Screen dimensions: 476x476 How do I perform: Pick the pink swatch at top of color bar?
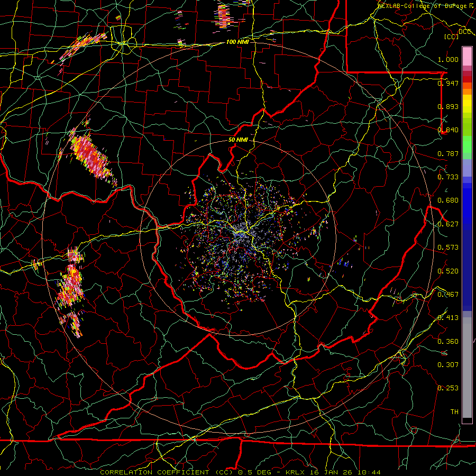[x=467, y=56]
